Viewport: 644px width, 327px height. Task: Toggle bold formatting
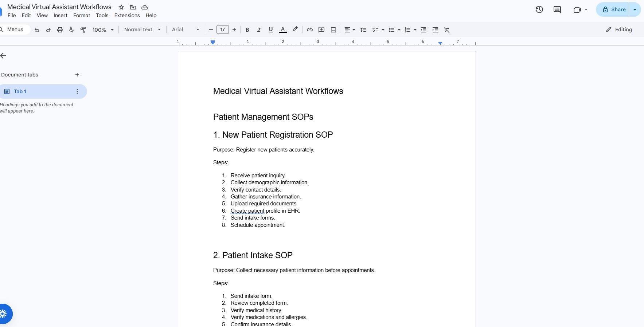[x=247, y=30]
